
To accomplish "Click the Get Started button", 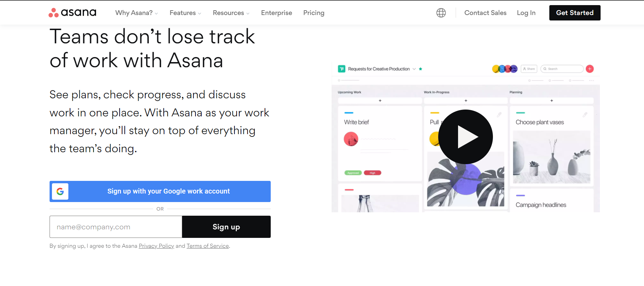I will point(575,13).
